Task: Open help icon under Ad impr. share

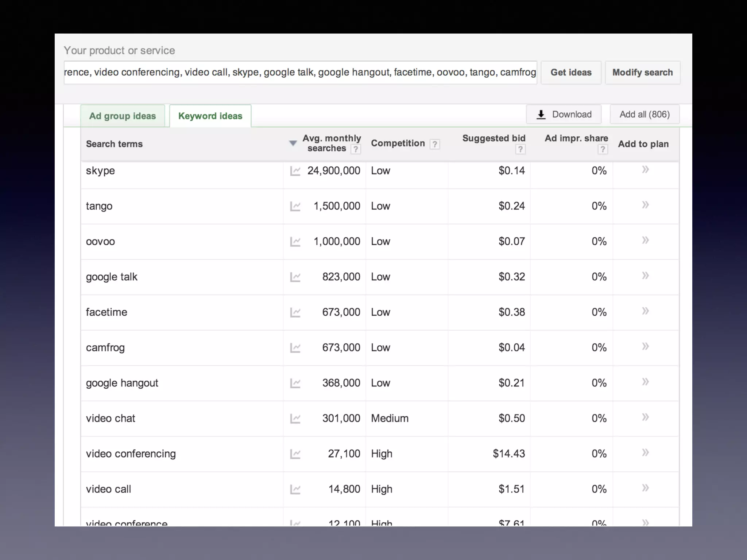Action: 603,149
